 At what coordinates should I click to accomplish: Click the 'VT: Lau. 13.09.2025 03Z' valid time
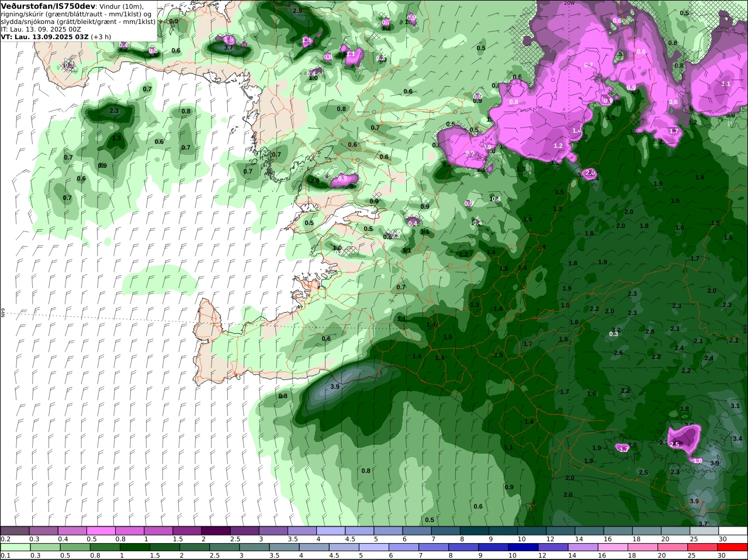click(x=45, y=36)
